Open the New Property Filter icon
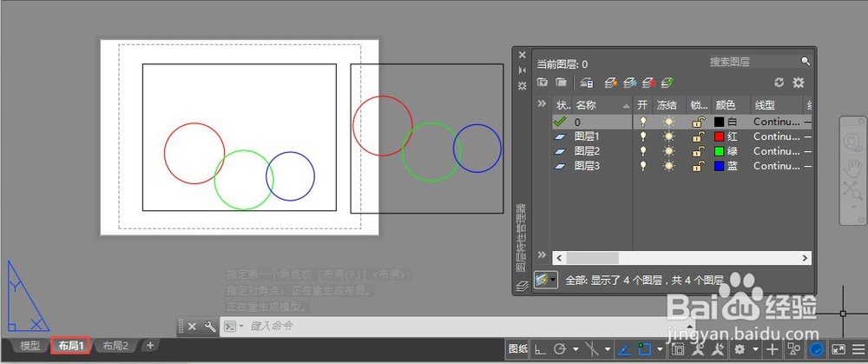Image resolution: width=868 pixels, height=364 pixels. click(542, 83)
